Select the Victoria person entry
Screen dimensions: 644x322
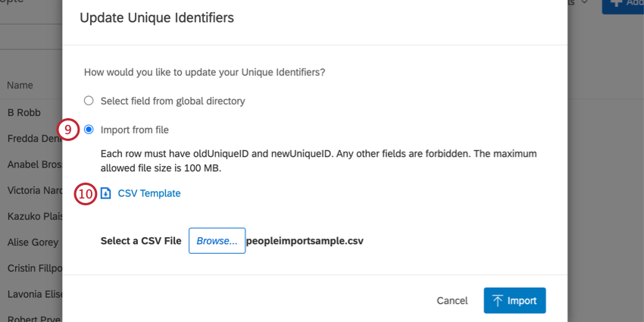click(32, 191)
